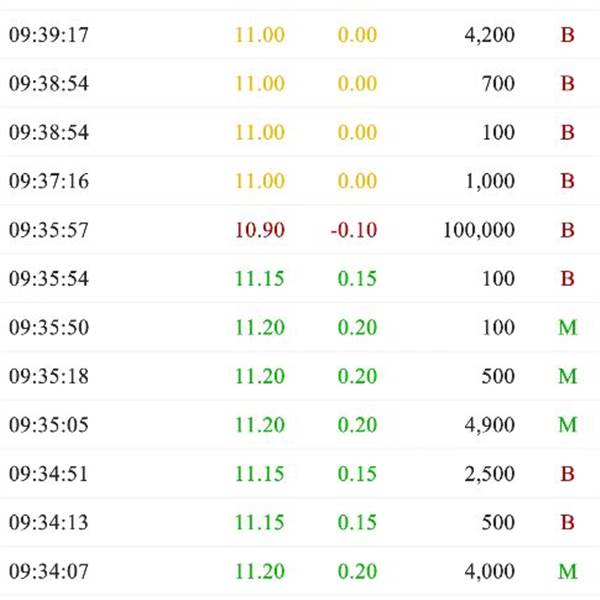This screenshot has width=600, height=600.
Task: Click the M marker at 09:35:50
Action: (567, 328)
